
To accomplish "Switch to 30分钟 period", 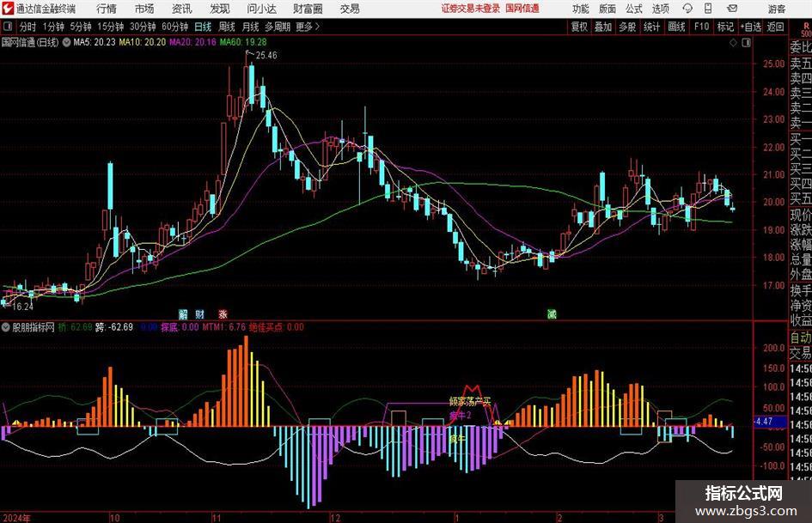I will point(143,27).
